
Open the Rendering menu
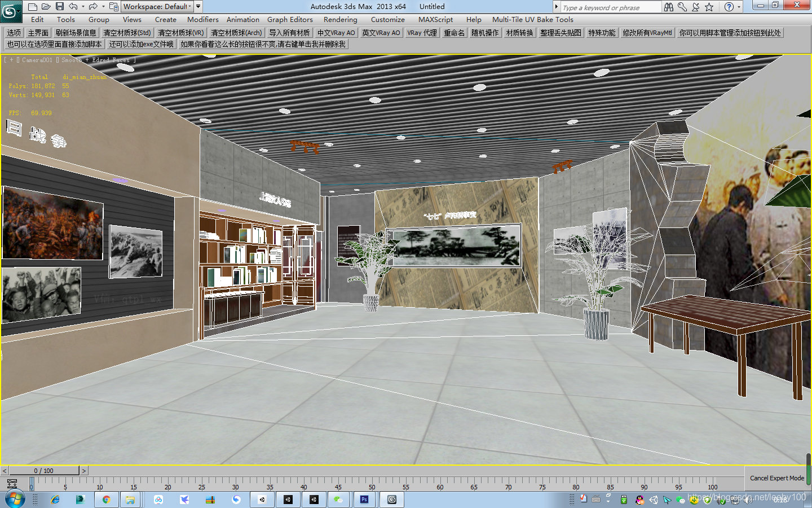(340, 19)
